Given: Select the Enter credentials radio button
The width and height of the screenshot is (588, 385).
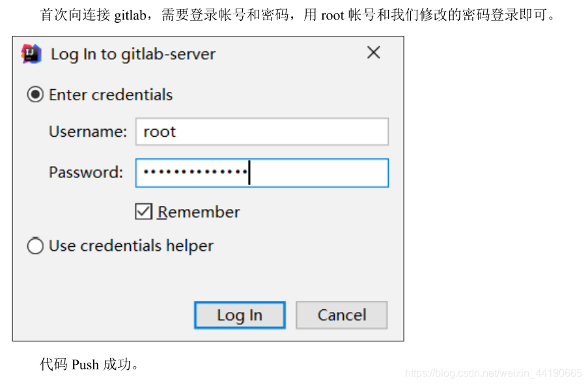Looking at the screenshot, I should click(x=35, y=94).
